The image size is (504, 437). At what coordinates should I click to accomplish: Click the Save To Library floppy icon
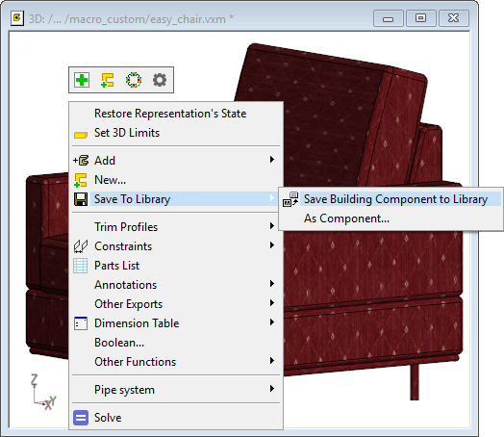click(81, 199)
